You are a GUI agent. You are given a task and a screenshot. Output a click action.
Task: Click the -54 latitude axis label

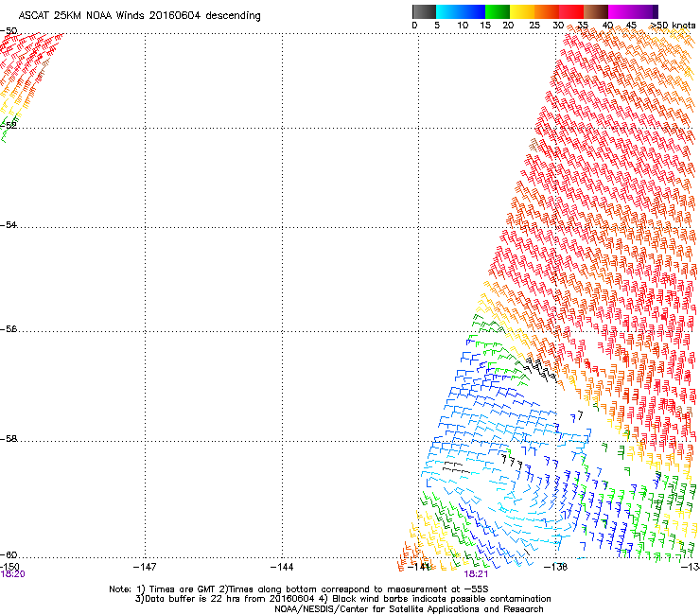[9, 224]
